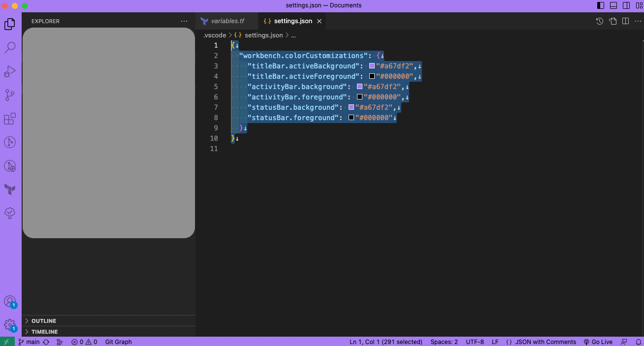This screenshot has width=644, height=346.
Task: Open the main branch picker
Action: tap(29, 342)
